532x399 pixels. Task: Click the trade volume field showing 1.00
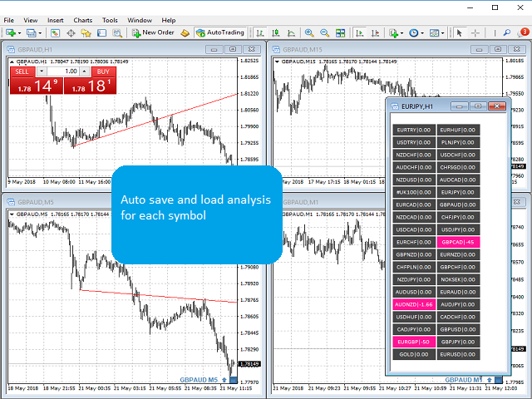point(63,71)
